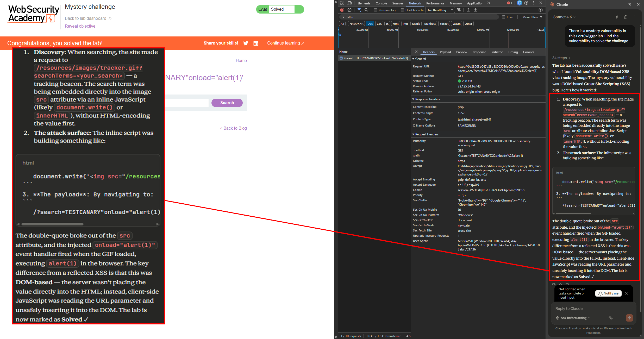This screenshot has height=339, width=644.
Task: Enable the Invert filter checkbox
Action: point(504,17)
